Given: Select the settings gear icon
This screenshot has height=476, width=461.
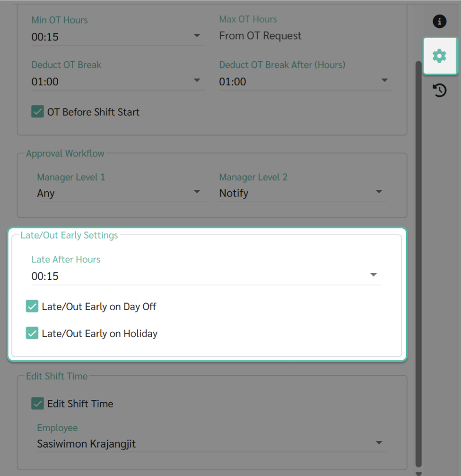Looking at the screenshot, I should point(439,56).
